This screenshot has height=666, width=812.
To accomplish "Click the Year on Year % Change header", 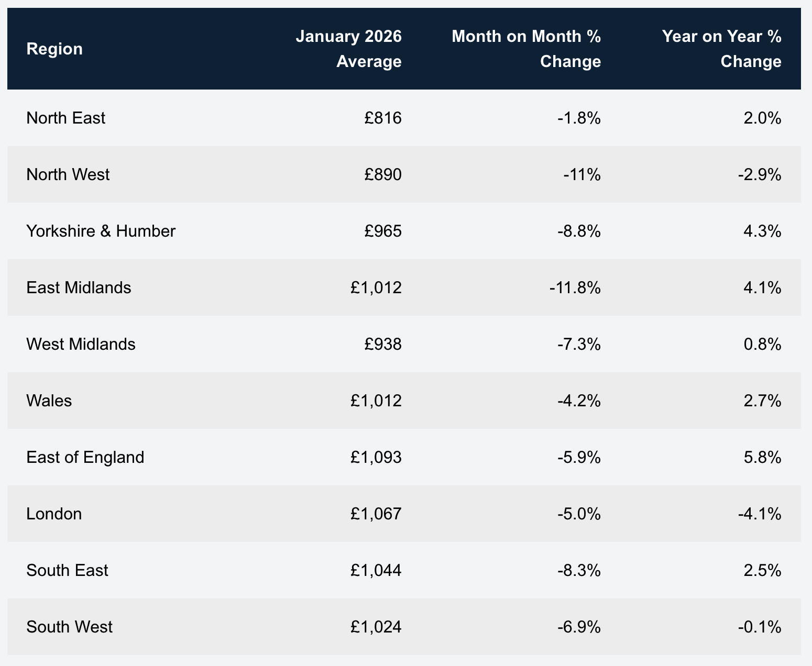I will 721,49.
